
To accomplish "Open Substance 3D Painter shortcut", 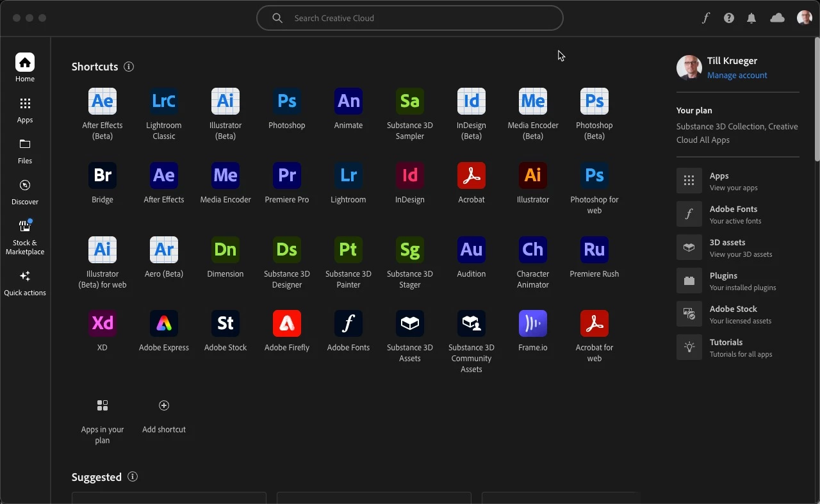I will click(x=348, y=250).
